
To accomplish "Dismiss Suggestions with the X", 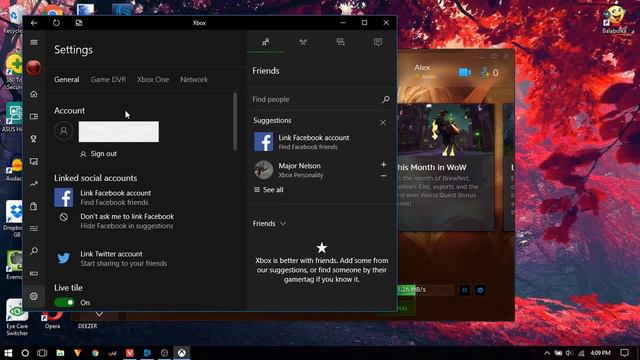I will tap(383, 123).
